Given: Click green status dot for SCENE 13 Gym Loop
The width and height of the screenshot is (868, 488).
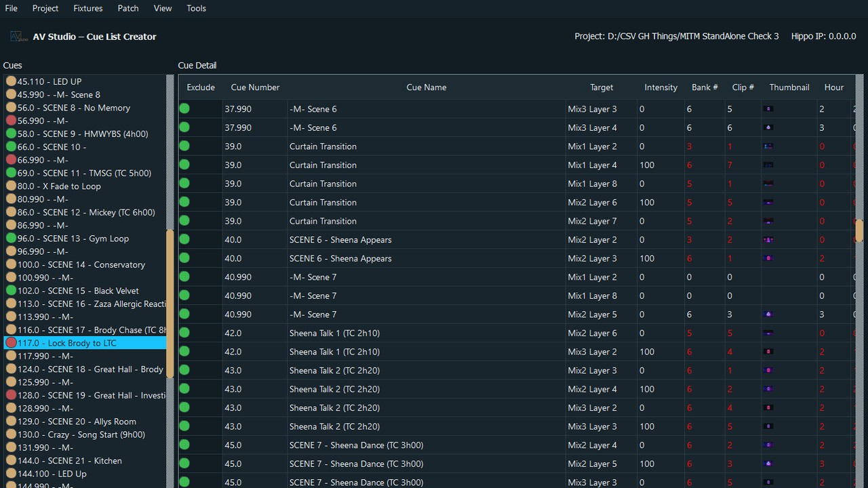Looking at the screenshot, I should coord(11,239).
